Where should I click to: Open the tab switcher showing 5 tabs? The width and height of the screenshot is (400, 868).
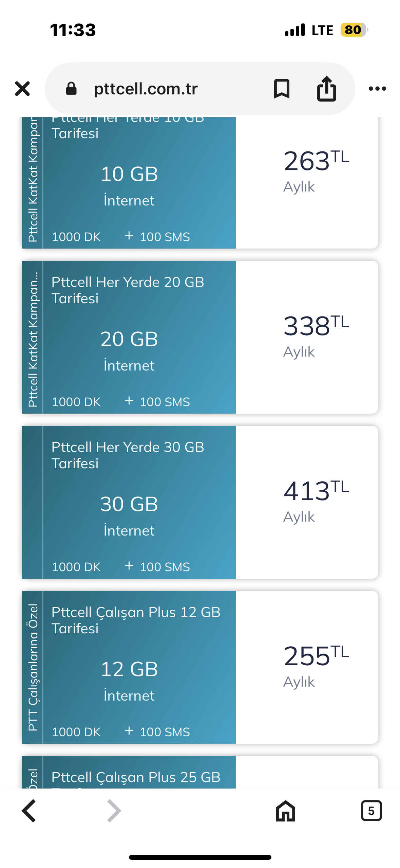(x=371, y=811)
